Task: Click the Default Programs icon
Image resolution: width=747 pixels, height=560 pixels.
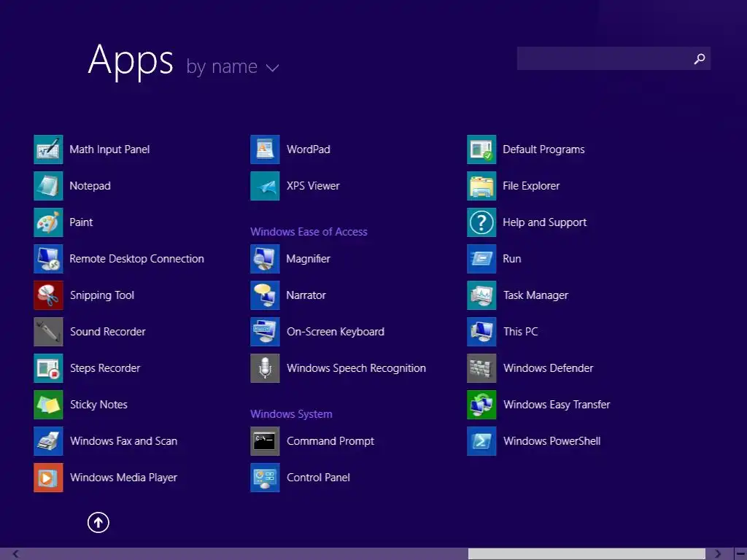Action: pyautogui.click(x=481, y=149)
